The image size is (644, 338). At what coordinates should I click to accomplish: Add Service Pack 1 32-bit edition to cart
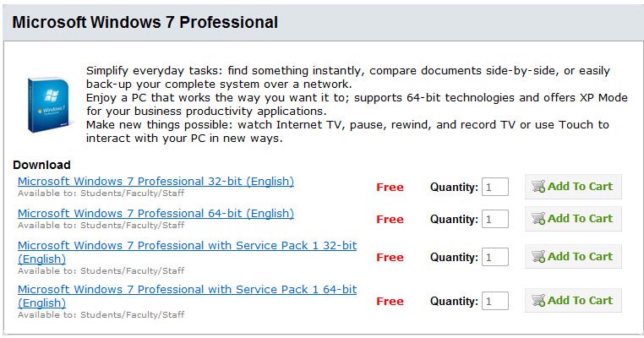coord(579,257)
